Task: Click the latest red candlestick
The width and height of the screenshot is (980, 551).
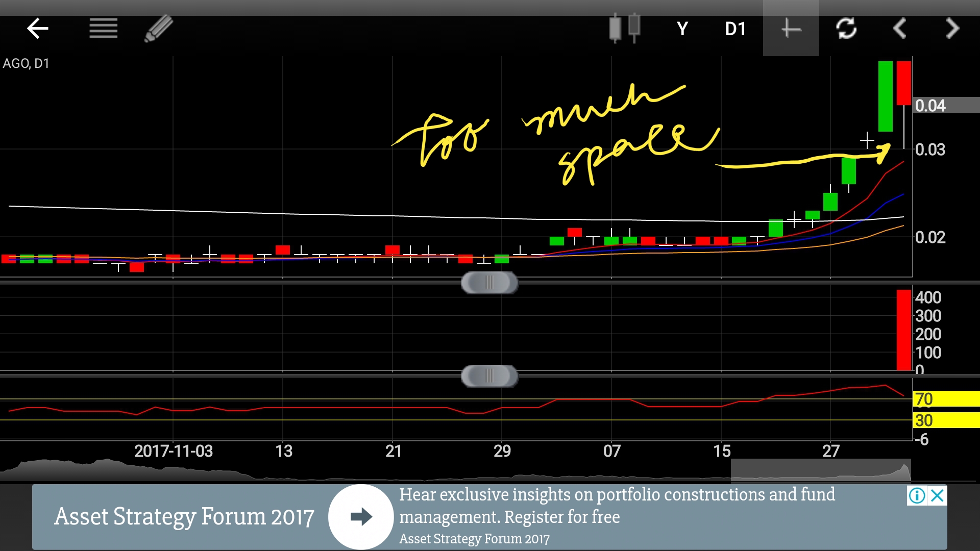Action: [904, 83]
